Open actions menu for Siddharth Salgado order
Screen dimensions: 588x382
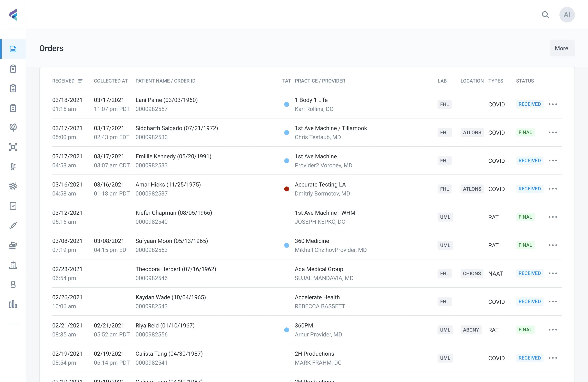point(553,133)
